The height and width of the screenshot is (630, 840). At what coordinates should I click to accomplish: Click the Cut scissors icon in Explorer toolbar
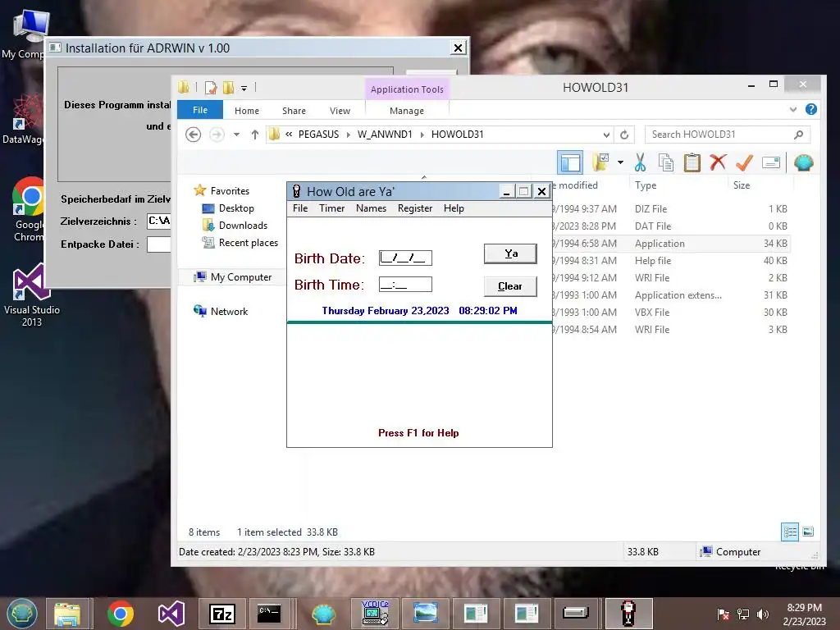tap(640, 162)
